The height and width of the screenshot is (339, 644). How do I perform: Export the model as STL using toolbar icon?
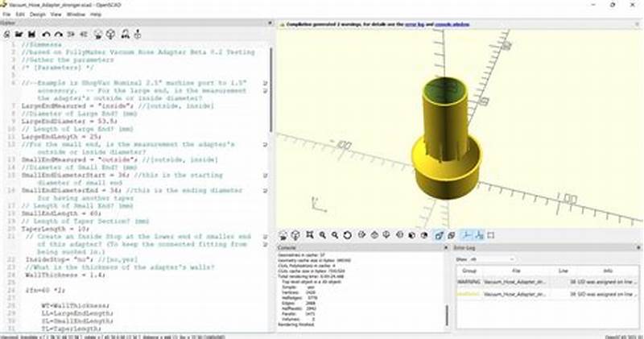(x=126, y=35)
